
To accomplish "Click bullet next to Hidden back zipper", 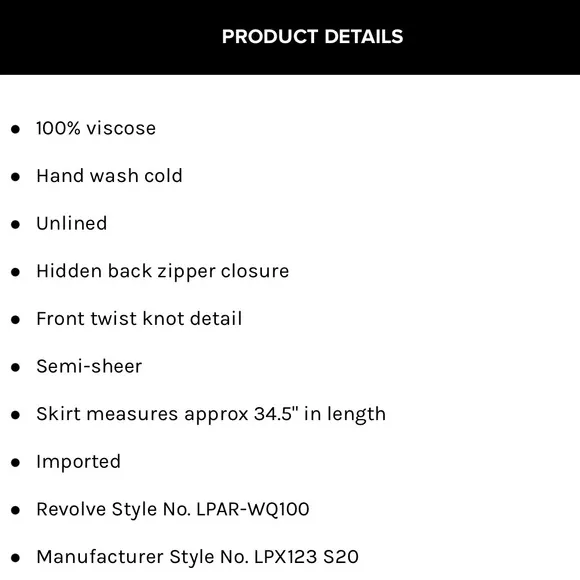I will pyautogui.click(x=15, y=272).
